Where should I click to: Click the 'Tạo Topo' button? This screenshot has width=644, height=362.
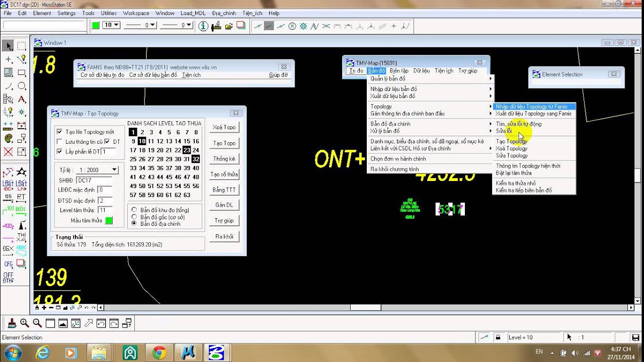pos(224,143)
